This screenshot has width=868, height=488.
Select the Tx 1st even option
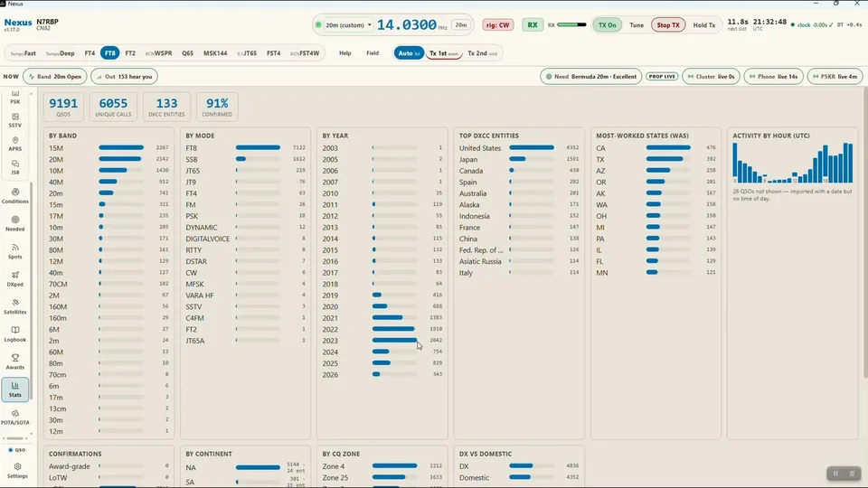pos(444,53)
